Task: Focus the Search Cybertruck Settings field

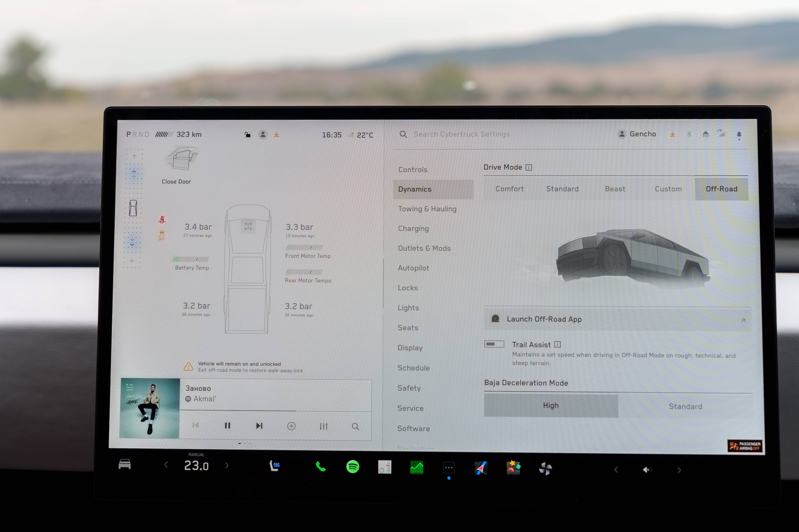Action: click(462, 134)
